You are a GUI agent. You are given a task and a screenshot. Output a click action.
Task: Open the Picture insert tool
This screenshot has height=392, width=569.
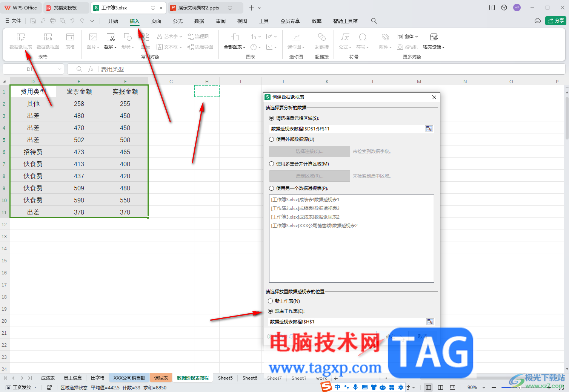click(93, 41)
